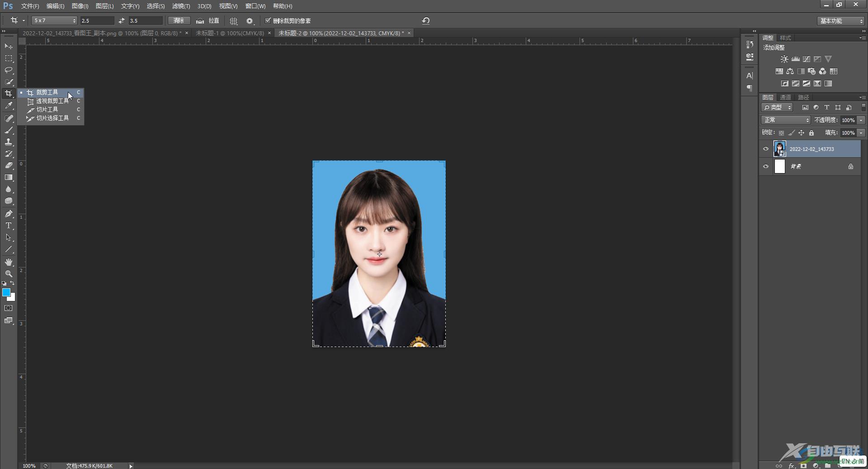Click the 清除 clear button
Screen dimensions: 868x469
click(179, 21)
